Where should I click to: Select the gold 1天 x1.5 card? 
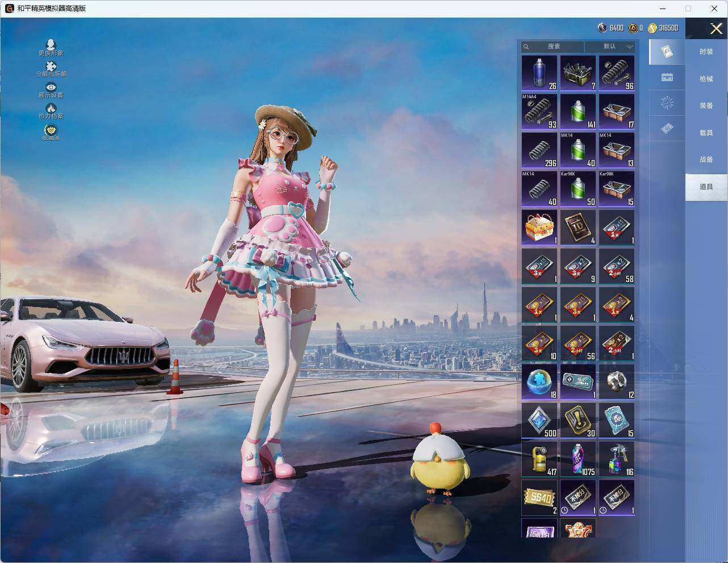pyautogui.click(x=539, y=305)
